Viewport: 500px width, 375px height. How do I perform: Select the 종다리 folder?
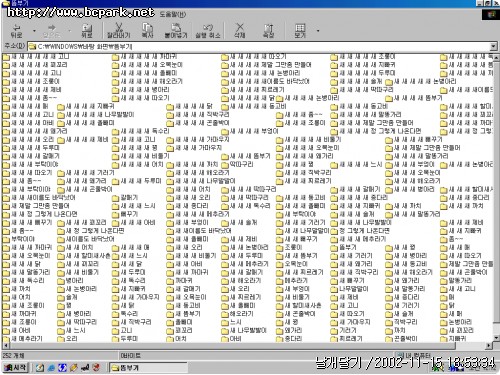pyautogui.click(x=289, y=339)
